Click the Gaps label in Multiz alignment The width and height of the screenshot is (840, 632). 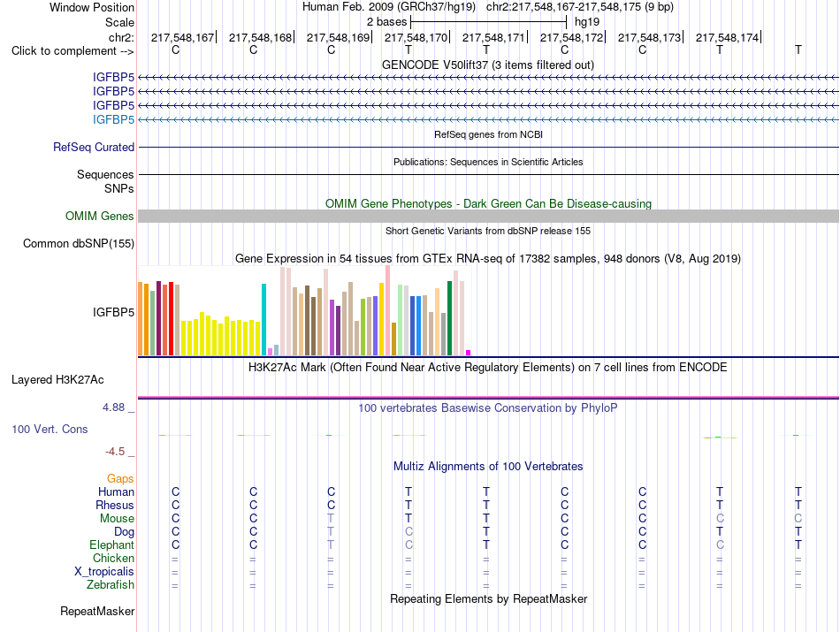tap(120, 478)
